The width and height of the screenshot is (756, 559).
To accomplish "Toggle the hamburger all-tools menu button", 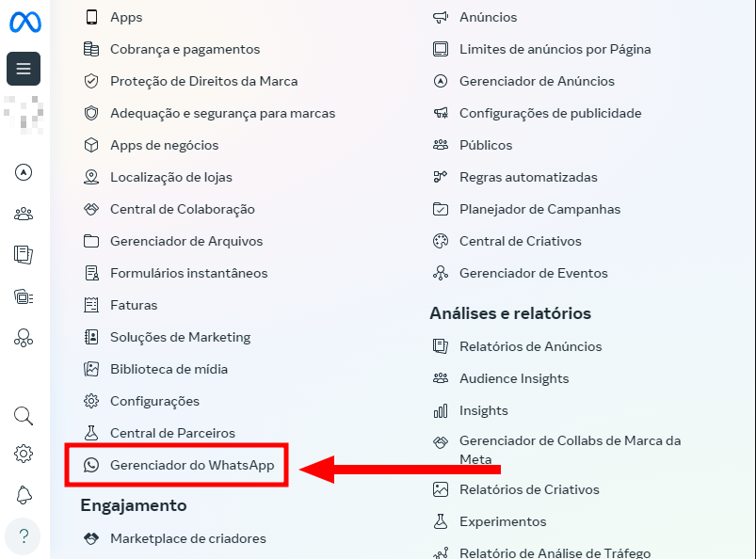I will [24, 69].
